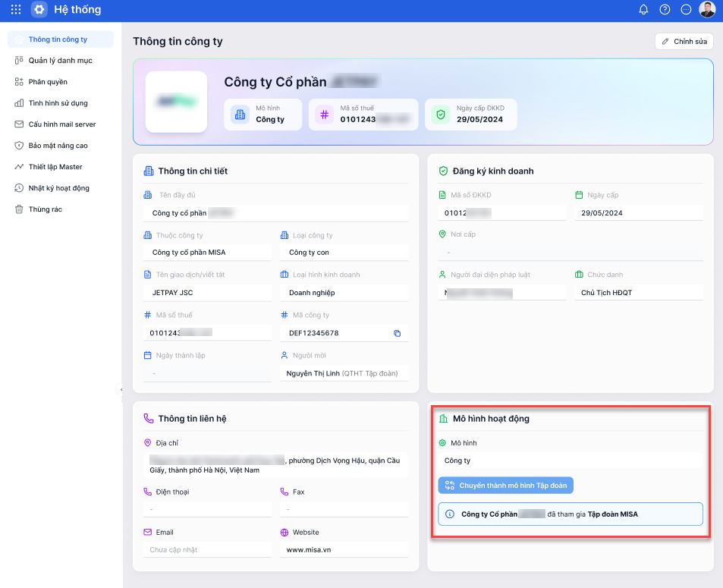The height and width of the screenshot is (588, 723).
Task: Go to Phân quyền section
Action: (x=48, y=82)
